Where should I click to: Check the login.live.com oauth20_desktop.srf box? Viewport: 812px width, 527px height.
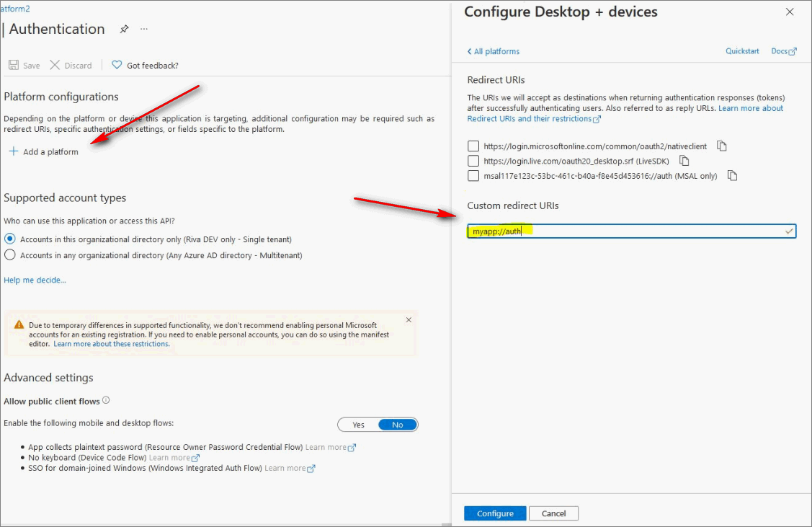point(473,161)
